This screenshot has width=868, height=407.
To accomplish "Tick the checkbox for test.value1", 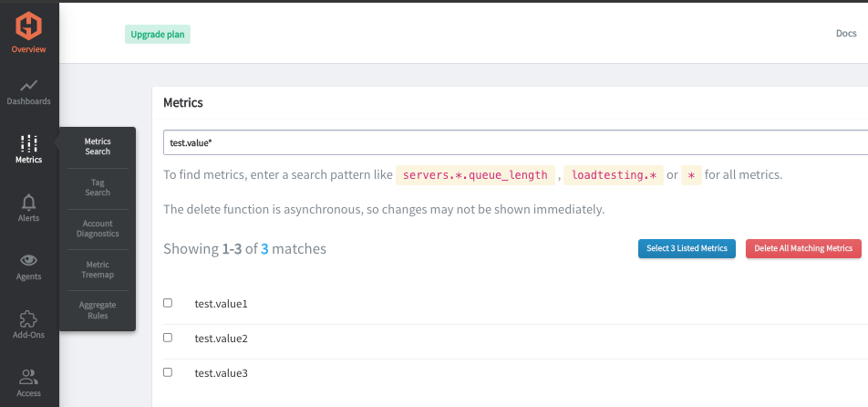I will (x=168, y=303).
